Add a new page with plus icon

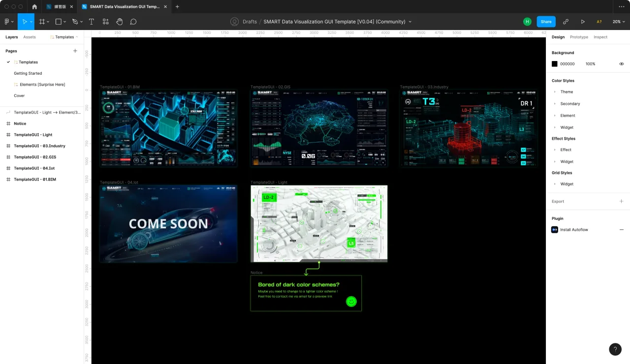pos(75,51)
